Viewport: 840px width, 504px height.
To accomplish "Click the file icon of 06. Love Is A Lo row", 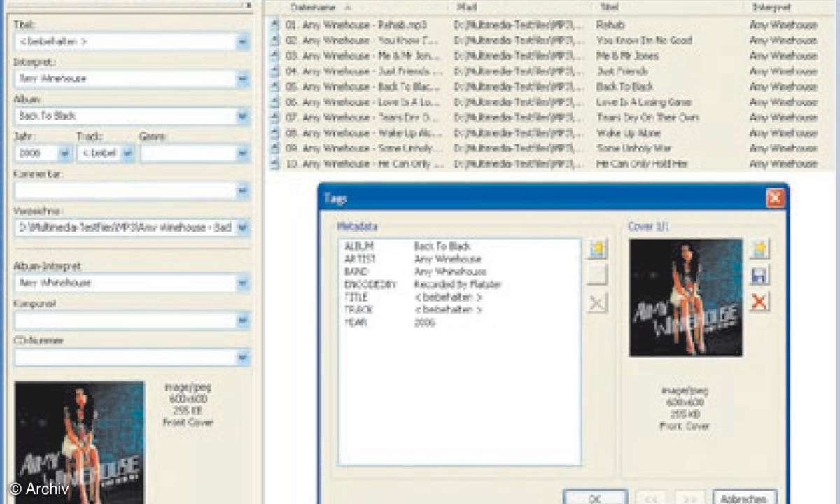I will click(274, 102).
